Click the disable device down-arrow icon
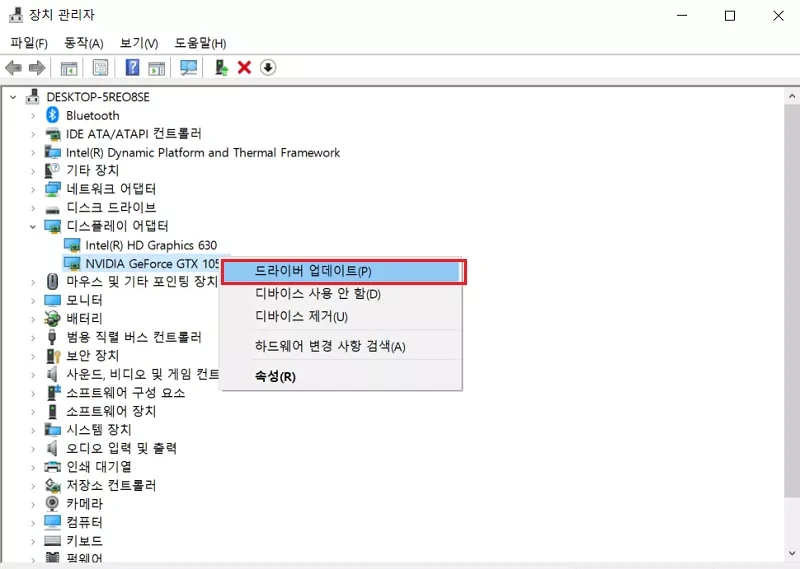The height and width of the screenshot is (569, 800). [268, 67]
